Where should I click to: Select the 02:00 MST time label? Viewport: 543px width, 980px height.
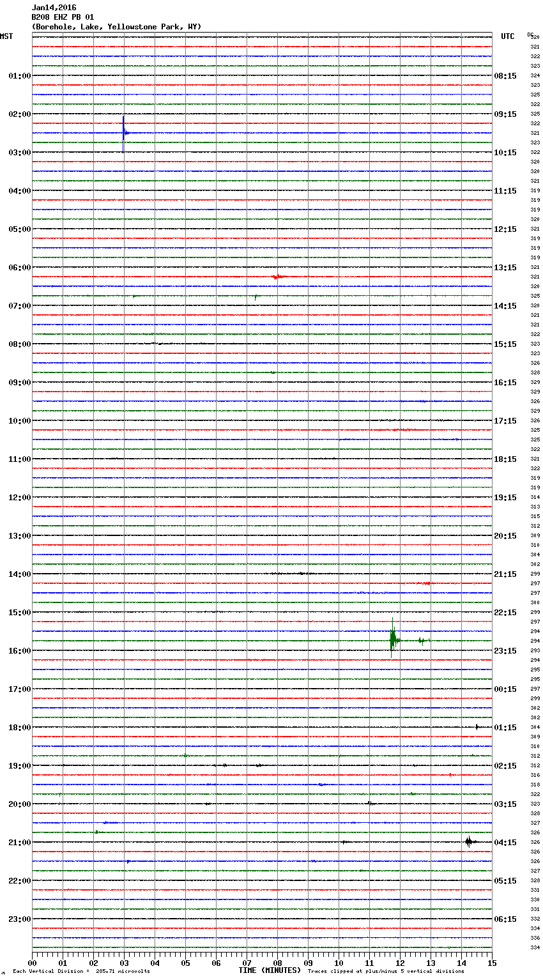coord(20,114)
